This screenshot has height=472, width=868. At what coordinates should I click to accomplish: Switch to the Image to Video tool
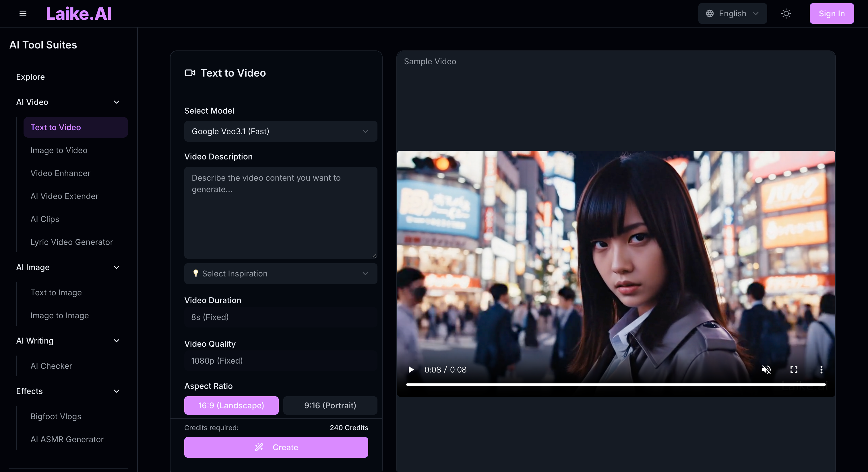[x=59, y=150]
